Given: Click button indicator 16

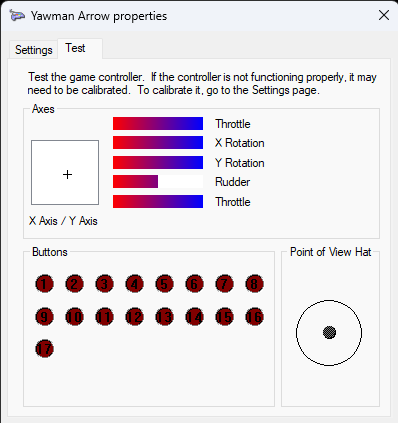Looking at the screenshot, I should (254, 317).
